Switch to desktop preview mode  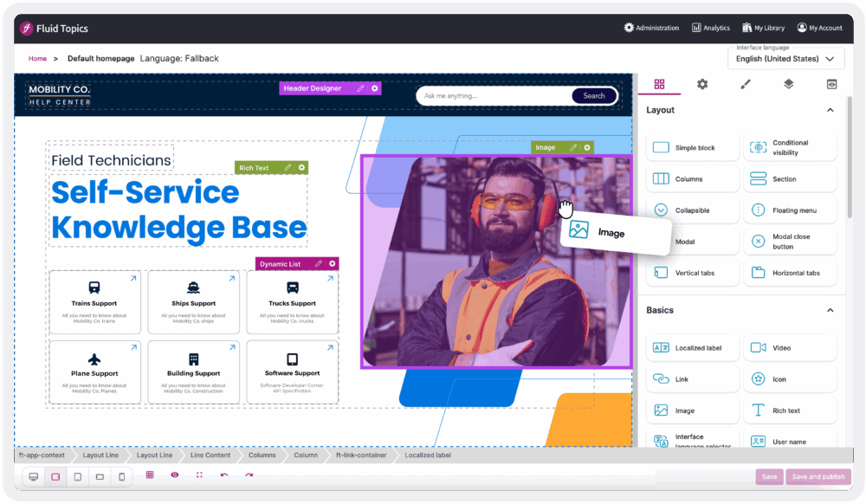click(x=33, y=476)
